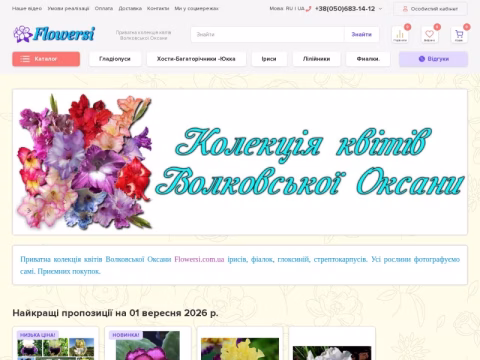The width and height of the screenshot is (480, 360).
Task: Expand the phone number dropdown arrow
Action: (381, 9)
